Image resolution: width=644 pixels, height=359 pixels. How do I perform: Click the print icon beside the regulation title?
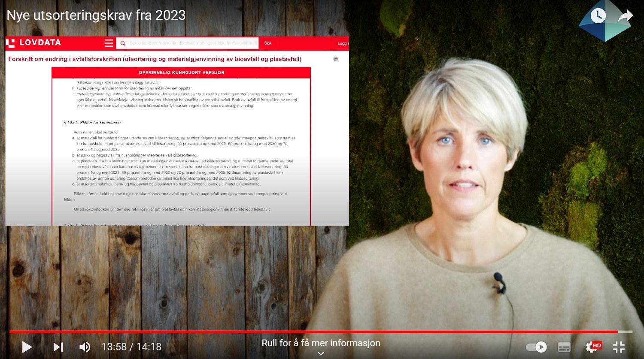(x=336, y=59)
